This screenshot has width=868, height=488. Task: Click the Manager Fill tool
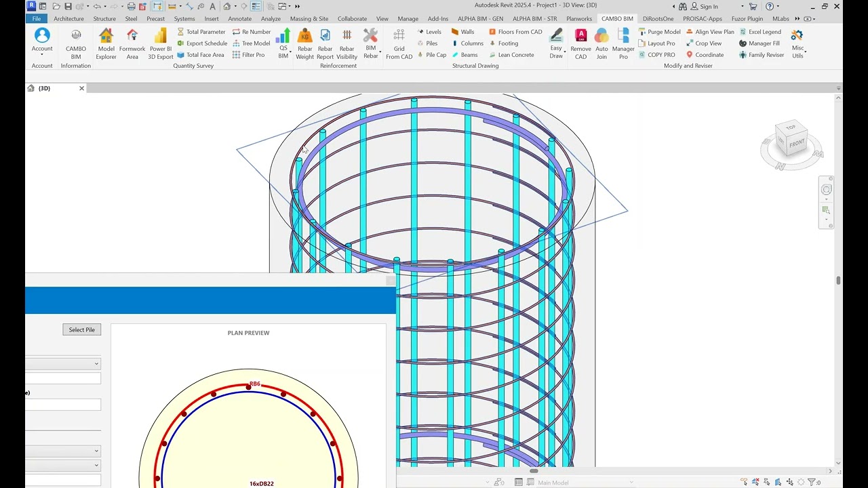[759, 43]
